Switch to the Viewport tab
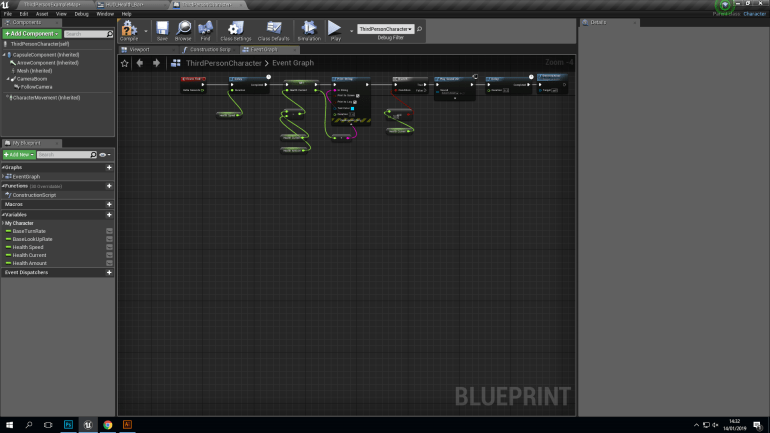 pos(139,50)
